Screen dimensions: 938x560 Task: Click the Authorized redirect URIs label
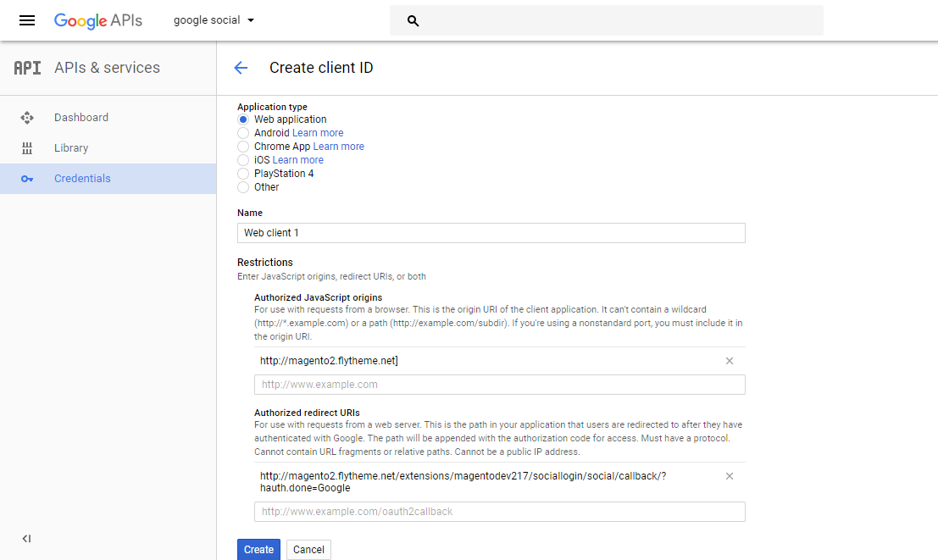(307, 413)
